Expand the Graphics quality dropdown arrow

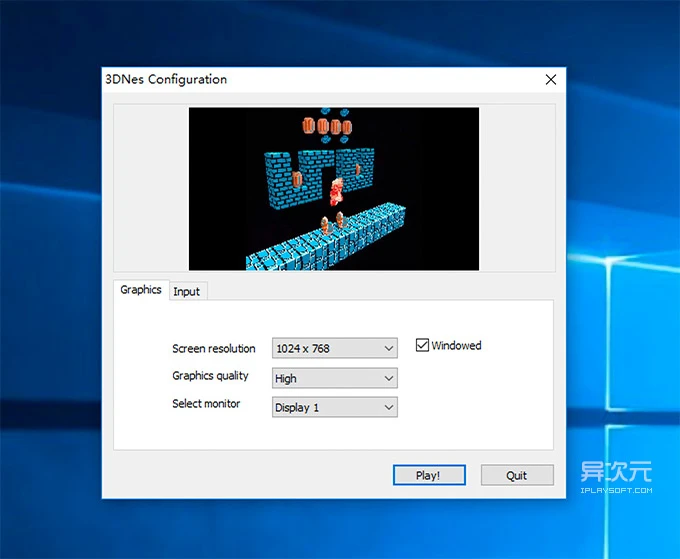click(x=389, y=379)
